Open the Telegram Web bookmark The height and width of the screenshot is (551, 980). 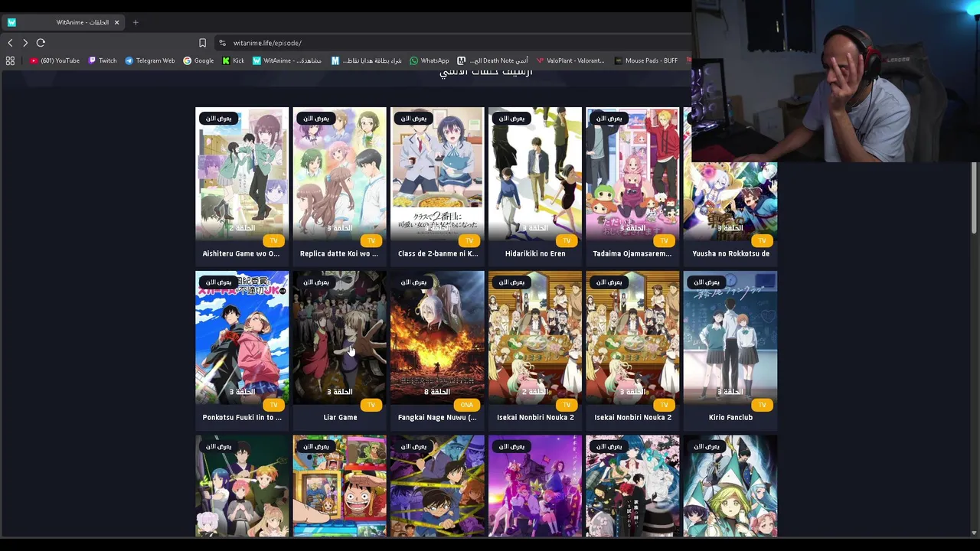point(149,60)
